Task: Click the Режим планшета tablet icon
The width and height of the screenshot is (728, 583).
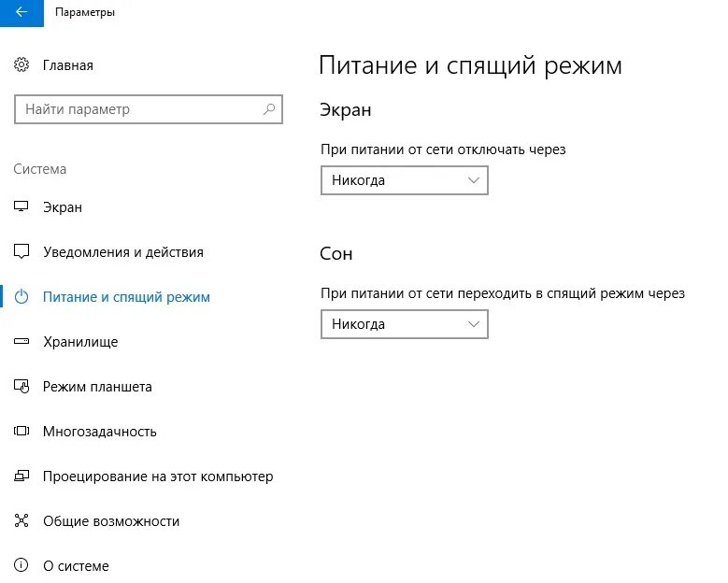Action: [21, 387]
